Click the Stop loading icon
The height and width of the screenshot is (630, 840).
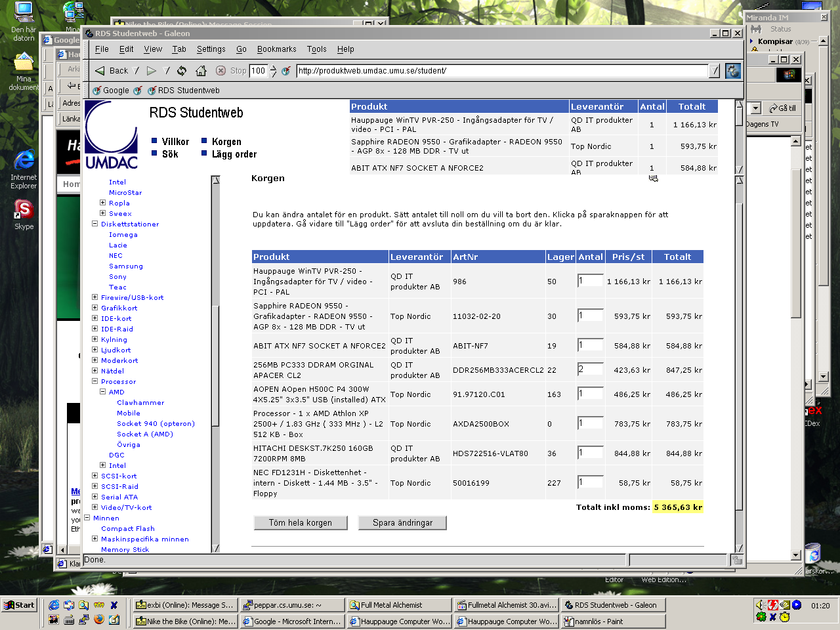[221, 71]
